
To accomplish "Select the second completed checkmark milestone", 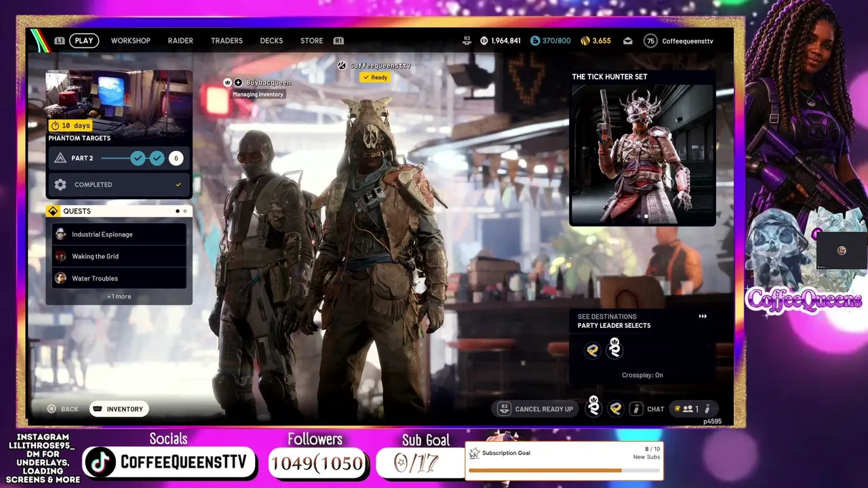I will (157, 158).
